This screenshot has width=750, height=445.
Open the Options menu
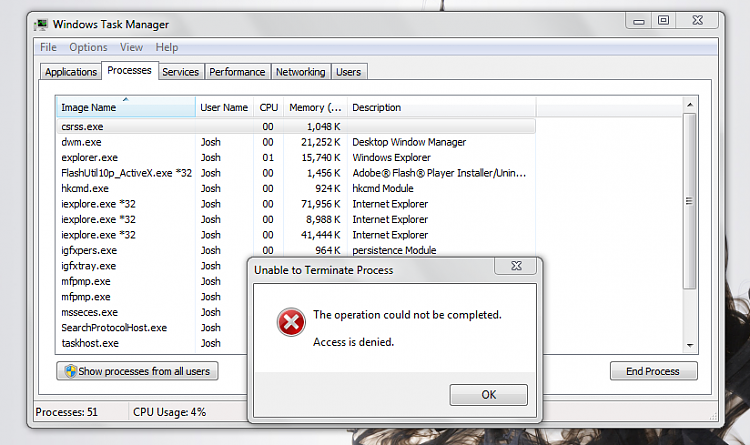[x=88, y=47]
